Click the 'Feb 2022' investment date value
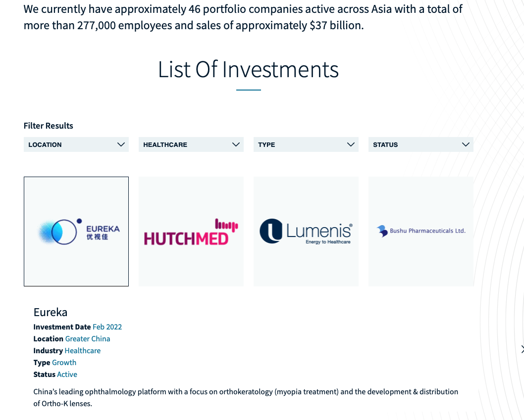 coord(107,327)
